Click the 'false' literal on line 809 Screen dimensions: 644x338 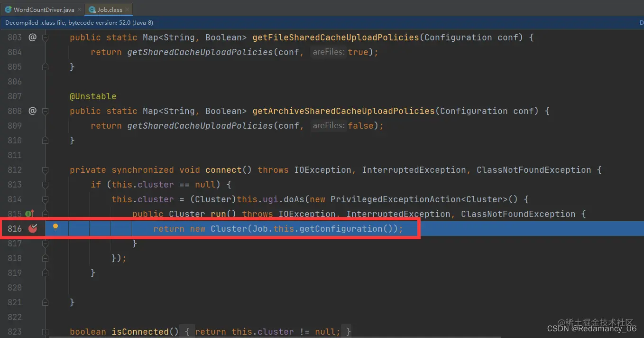[x=360, y=126]
